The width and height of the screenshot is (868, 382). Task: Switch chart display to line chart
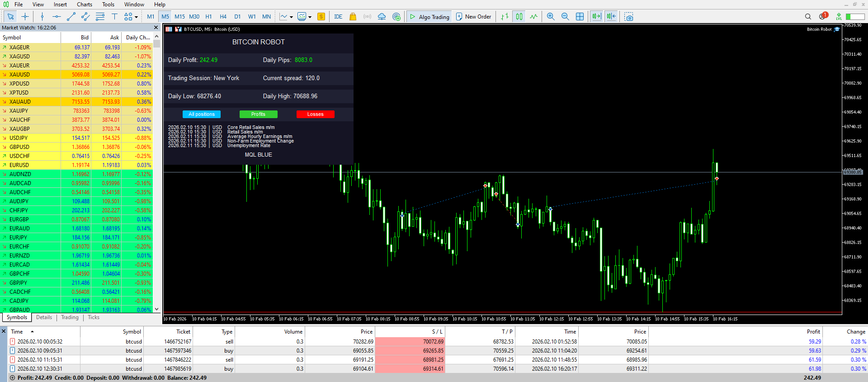(x=533, y=17)
